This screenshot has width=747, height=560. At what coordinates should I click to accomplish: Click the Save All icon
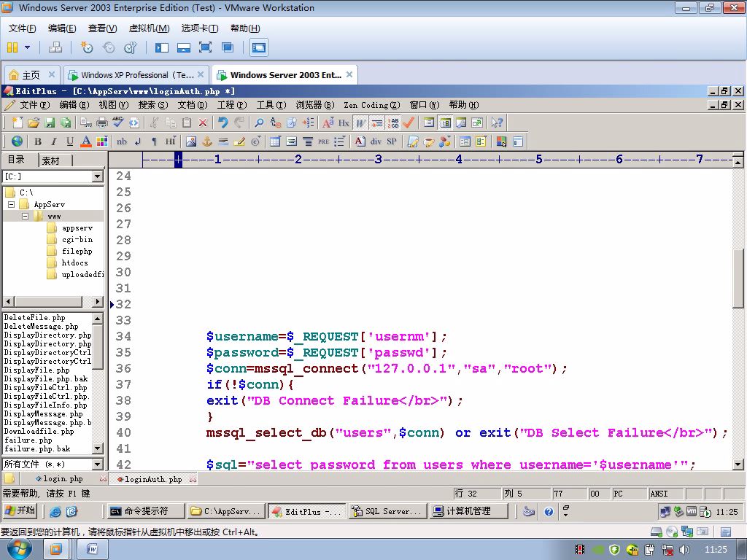pyautogui.click(x=65, y=122)
